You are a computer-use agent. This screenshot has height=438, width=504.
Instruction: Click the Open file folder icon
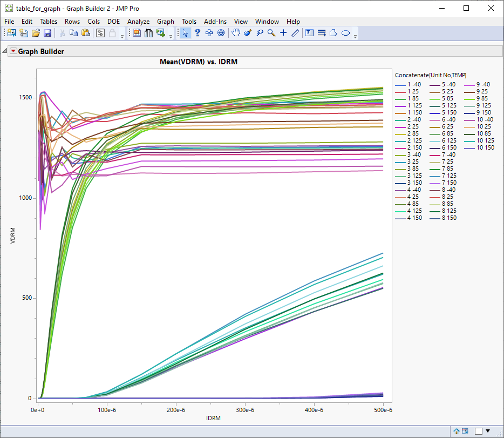tap(36, 33)
